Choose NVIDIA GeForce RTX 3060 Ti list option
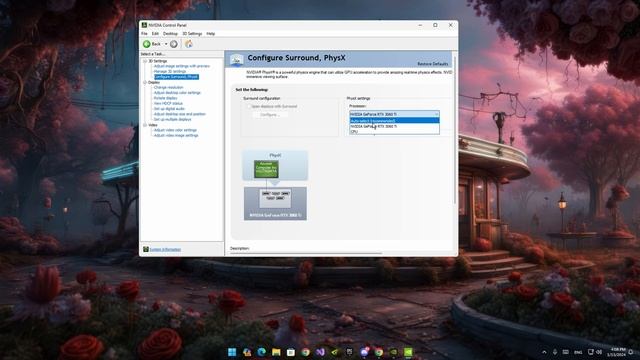 click(x=394, y=127)
